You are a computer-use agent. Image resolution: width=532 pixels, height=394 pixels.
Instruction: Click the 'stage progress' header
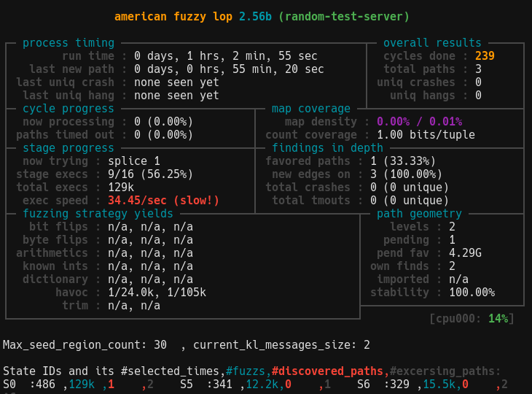tap(69, 147)
